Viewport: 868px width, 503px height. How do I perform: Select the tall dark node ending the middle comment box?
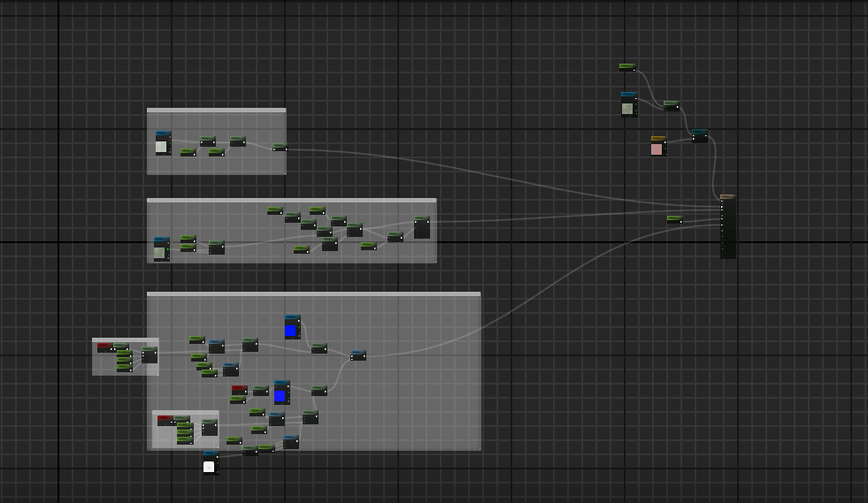click(x=422, y=227)
